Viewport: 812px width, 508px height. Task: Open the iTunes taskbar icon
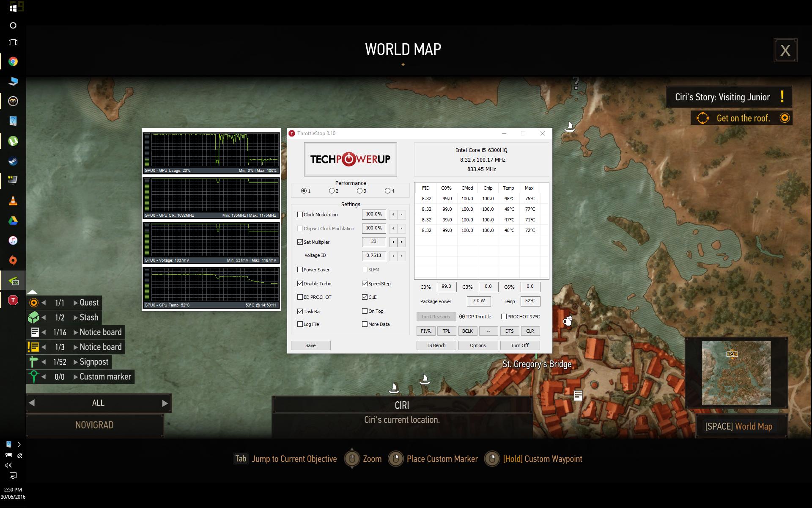[13, 240]
